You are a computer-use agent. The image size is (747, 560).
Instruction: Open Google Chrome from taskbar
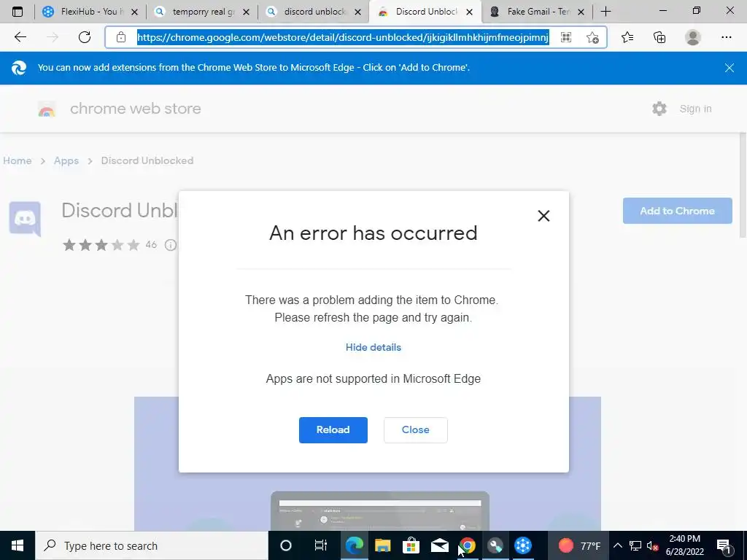468,545
